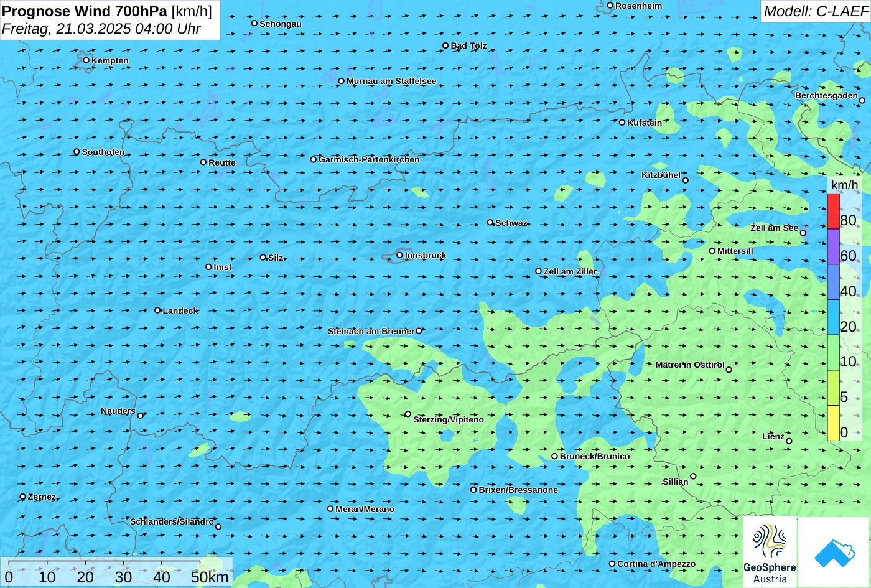Click the km/h legend heading
The image size is (871, 588).
pos(844,185)
